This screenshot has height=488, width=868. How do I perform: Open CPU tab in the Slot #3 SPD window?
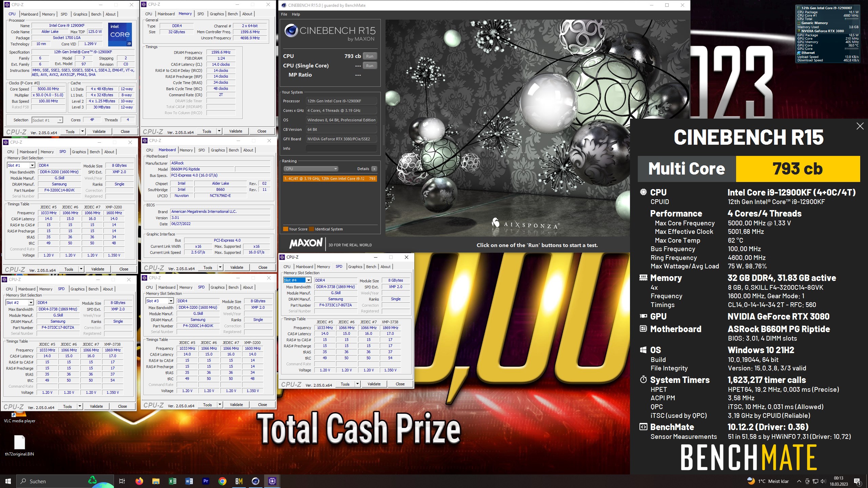[x=149, y=287]
